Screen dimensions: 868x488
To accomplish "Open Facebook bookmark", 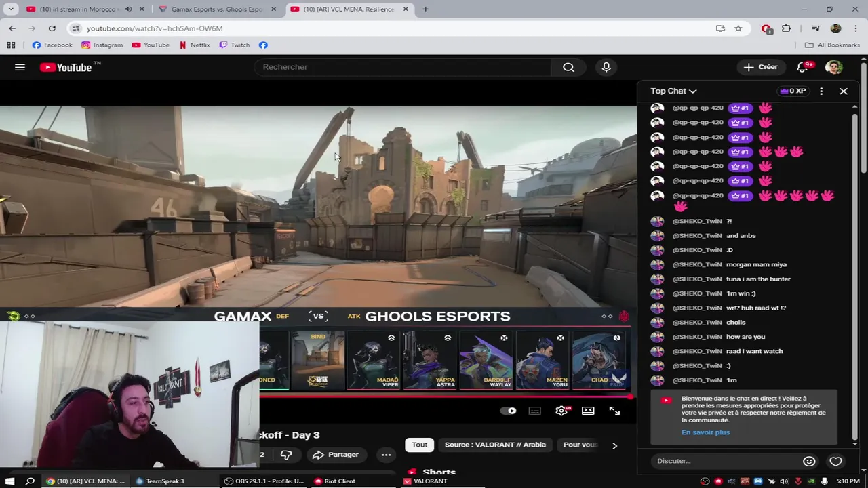I will (52, 45).
